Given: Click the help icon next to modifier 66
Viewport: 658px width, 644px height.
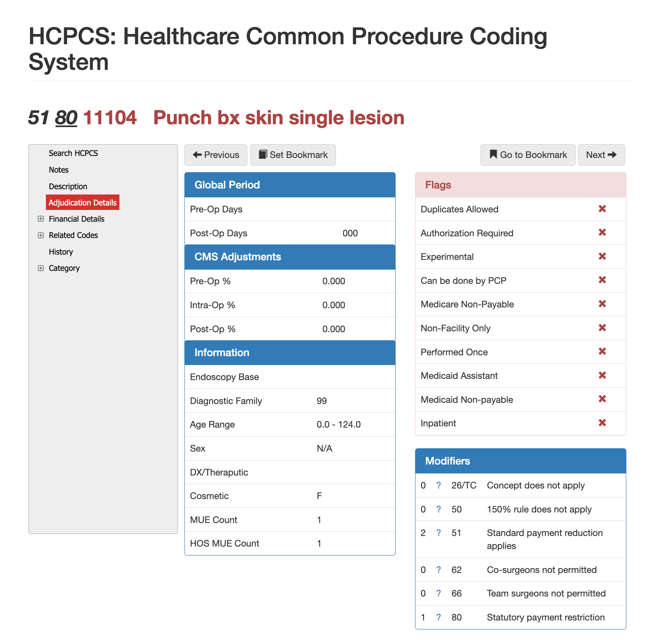Looking at the screenshot, I should pyautogui.click(x=439, y=593).
